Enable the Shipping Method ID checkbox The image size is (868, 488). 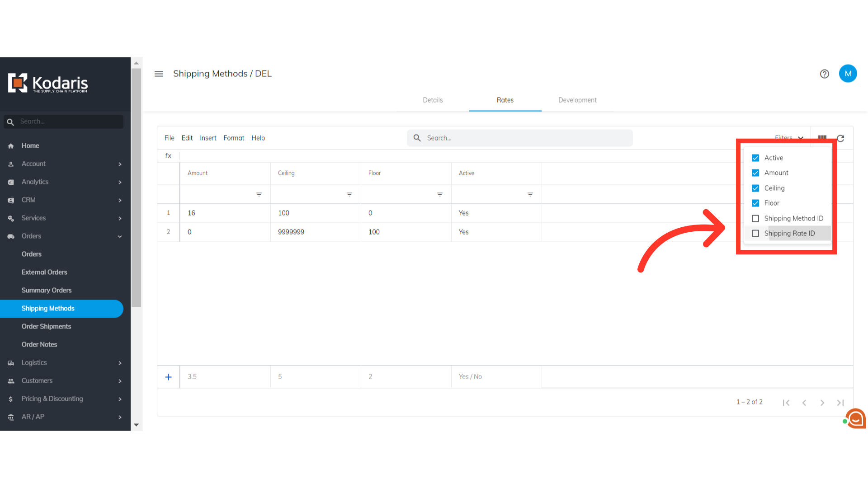tap(755, 218)
